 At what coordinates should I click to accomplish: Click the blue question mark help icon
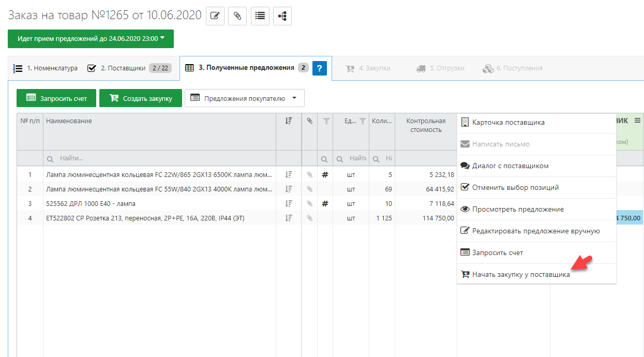320,68
